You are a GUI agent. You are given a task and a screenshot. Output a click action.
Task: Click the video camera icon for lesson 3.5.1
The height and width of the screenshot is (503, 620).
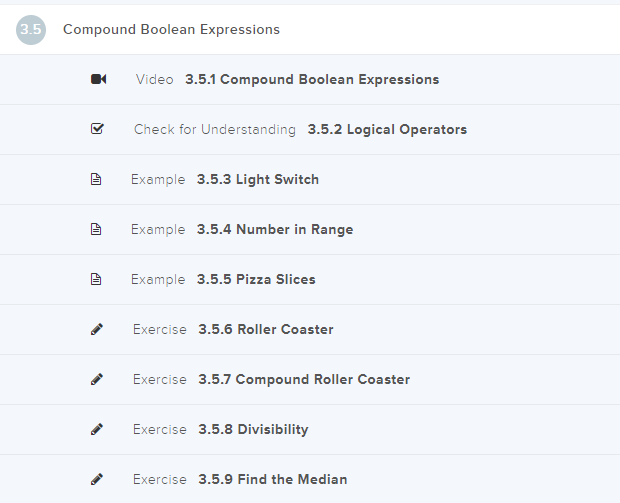click(98, 80)
